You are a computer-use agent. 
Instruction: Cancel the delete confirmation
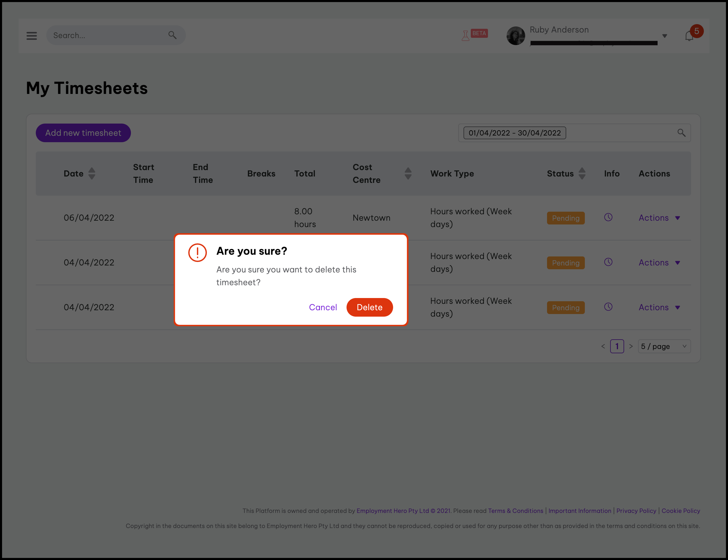coord(323,307)
